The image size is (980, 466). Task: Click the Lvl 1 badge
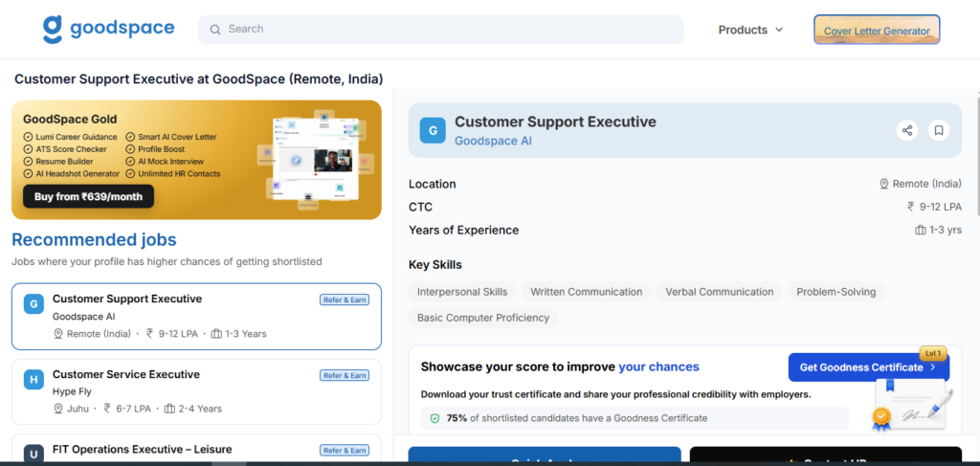tap(933, 353)
